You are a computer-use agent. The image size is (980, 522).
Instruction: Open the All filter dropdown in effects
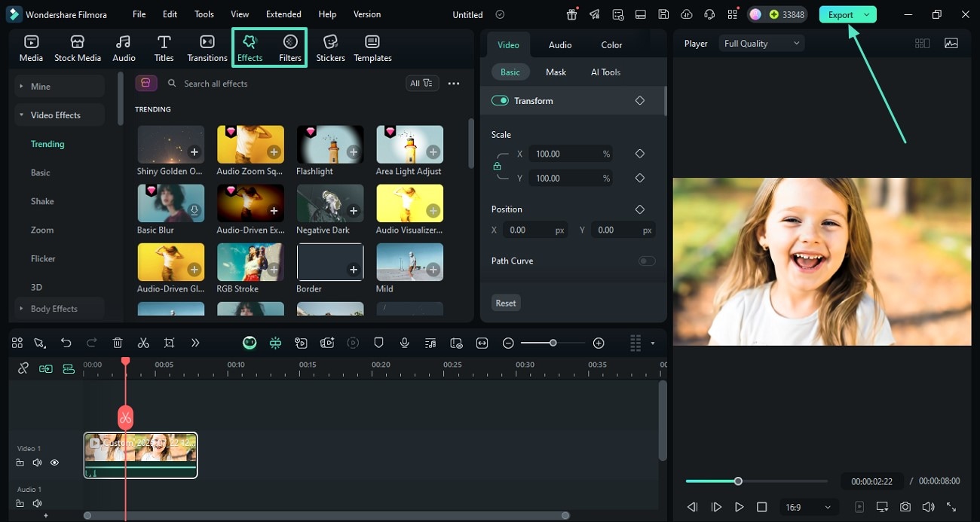click(x=422, y=83)
